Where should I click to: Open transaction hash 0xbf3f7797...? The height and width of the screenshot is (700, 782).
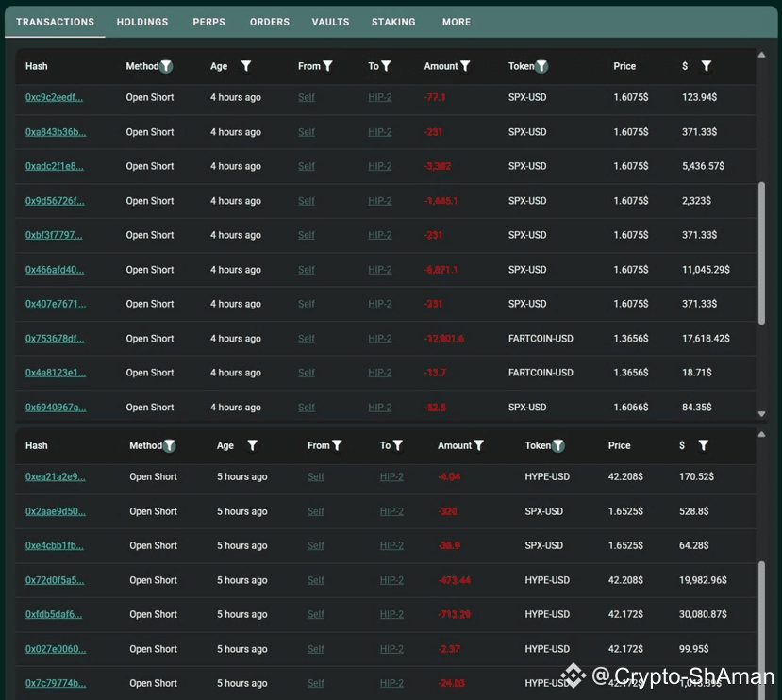click(54, 235)
